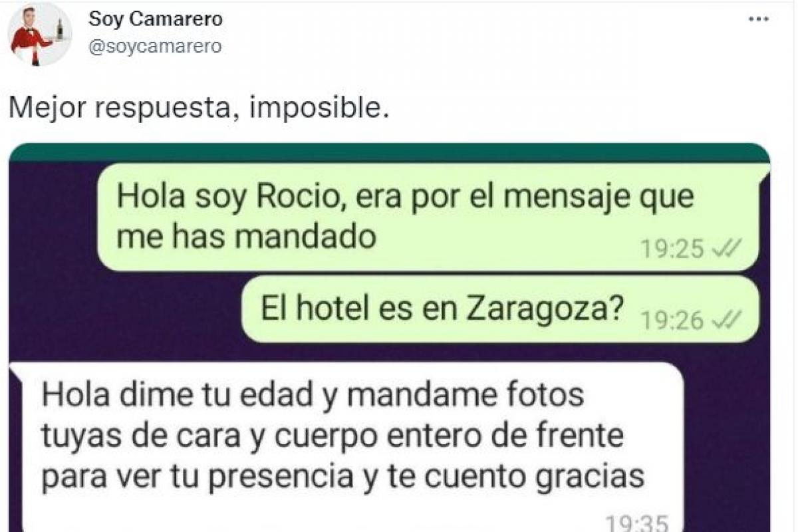
Task: Click the double check mark next to 19:26
Action: coord(725,322)
